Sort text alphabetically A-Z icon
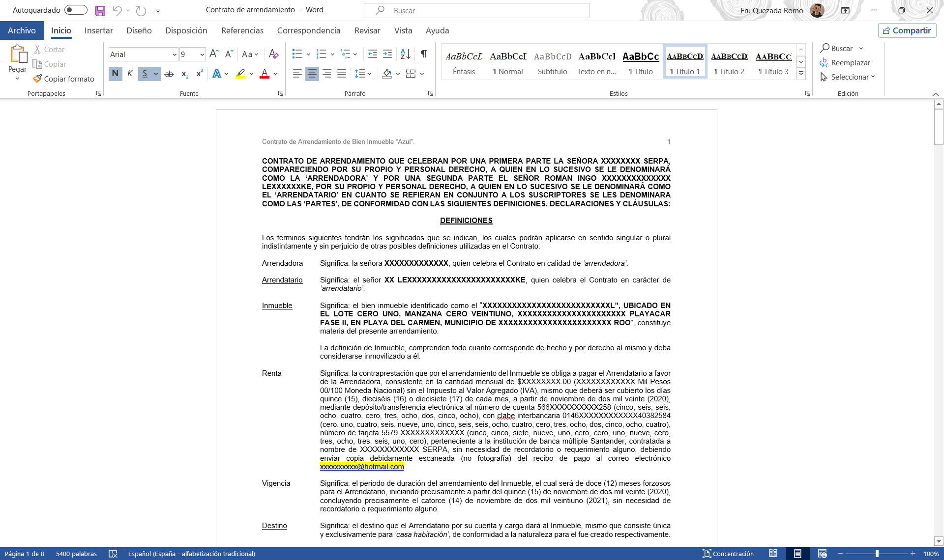Viewport: 944px width, 560px height. 406,54
